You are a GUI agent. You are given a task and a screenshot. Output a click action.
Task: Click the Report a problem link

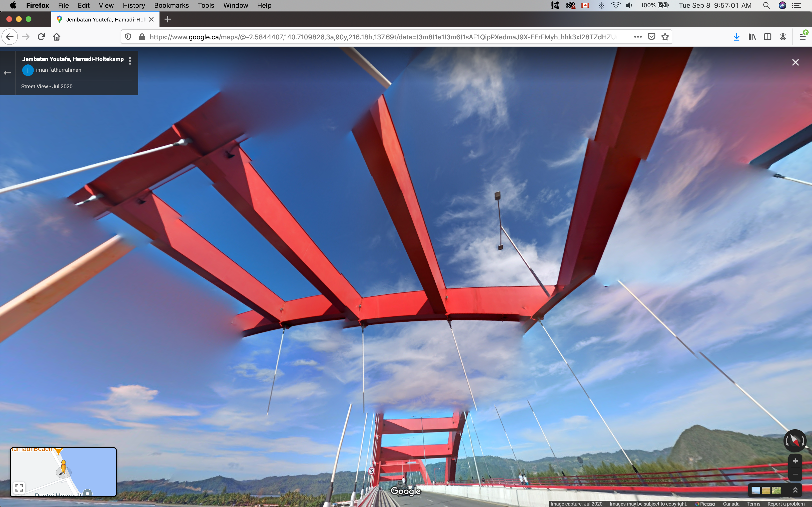[786, 504]
